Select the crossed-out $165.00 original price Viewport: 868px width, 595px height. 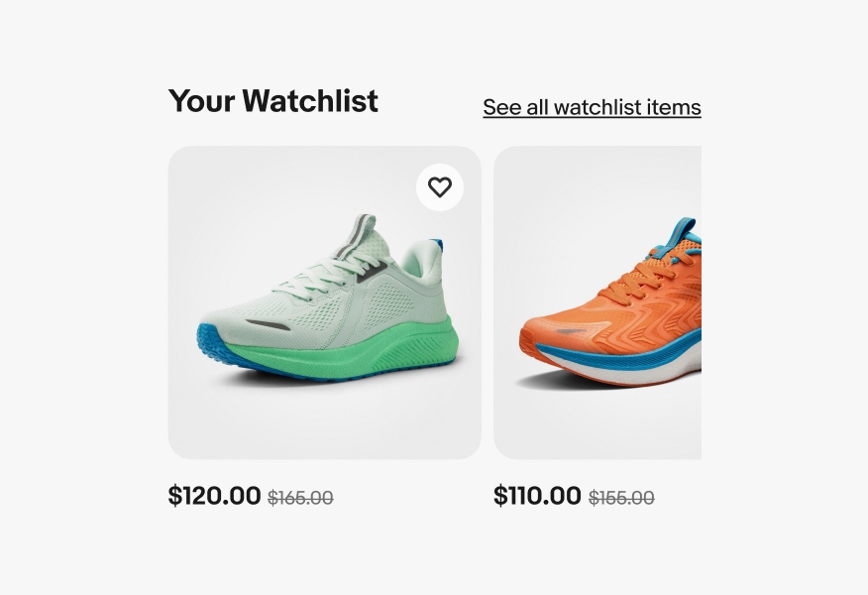[x=298, y=499]
